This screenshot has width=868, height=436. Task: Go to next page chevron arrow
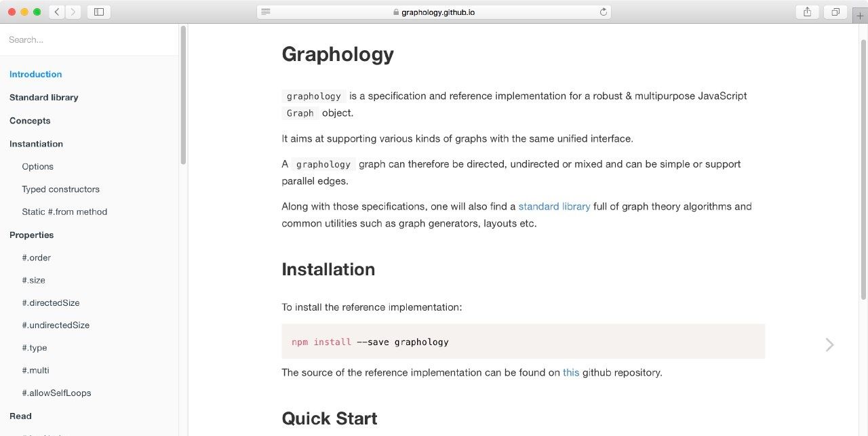click(x=829, y=344)
